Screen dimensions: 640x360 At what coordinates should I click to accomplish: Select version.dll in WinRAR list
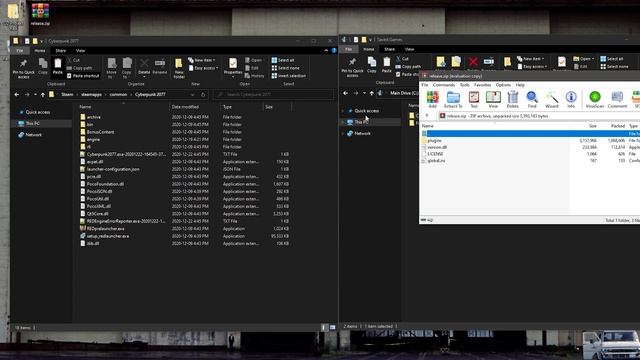(x=437, y=147)
